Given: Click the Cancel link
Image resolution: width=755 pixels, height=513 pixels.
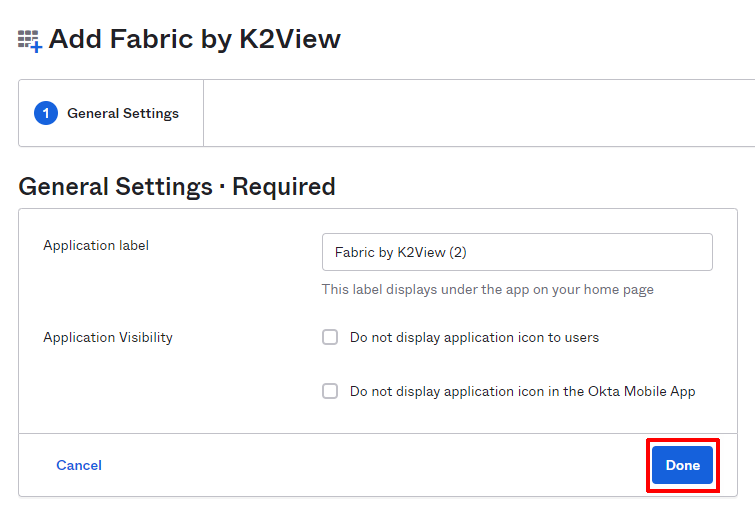Looking at the screenshot, I should click(x=79, y=465).
